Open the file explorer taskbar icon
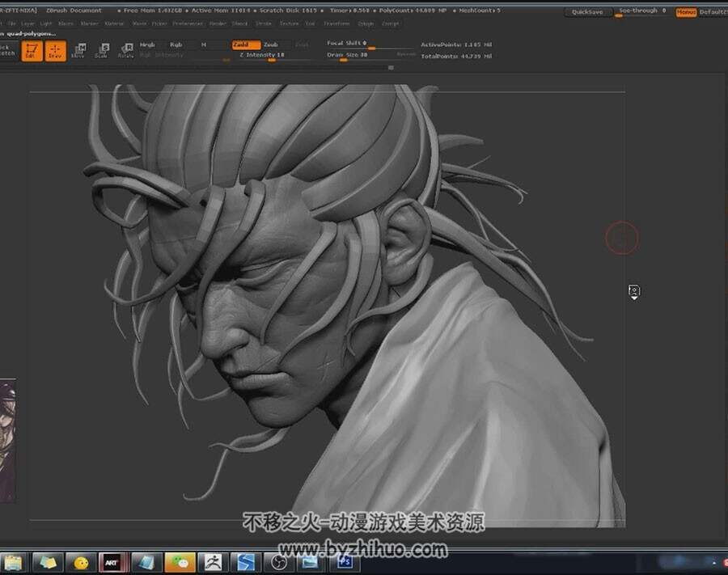The width and height of the screenshot is (728, 575). (x=14, y=563)
